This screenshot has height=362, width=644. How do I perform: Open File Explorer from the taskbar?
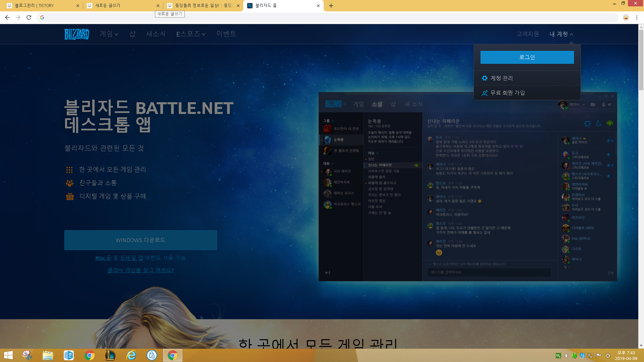coord(48,355)
